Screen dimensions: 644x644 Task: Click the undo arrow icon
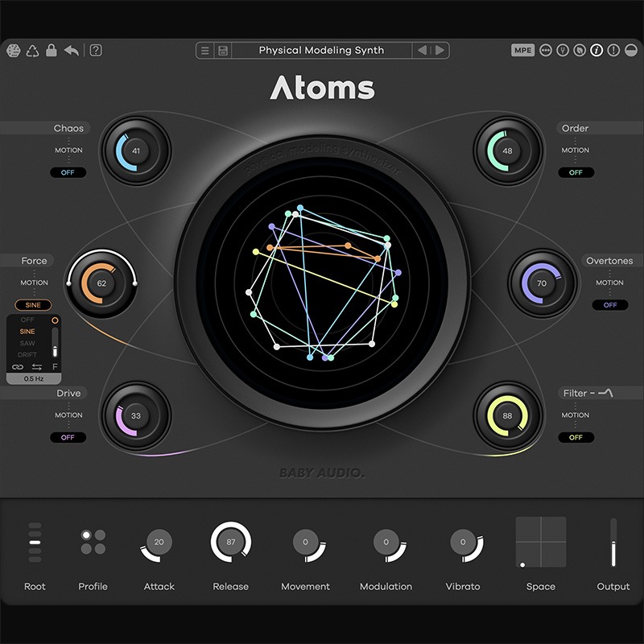click(x=72, y=51)
